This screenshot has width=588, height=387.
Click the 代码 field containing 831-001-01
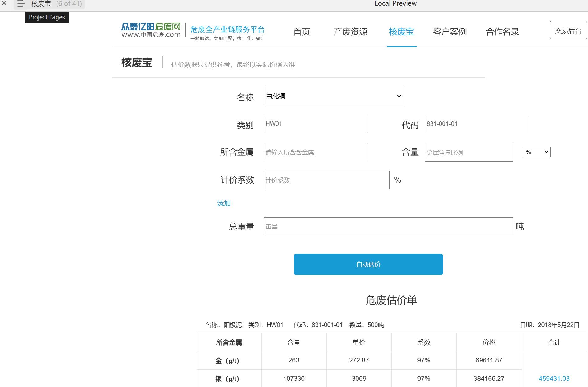[x=476, y=124]
